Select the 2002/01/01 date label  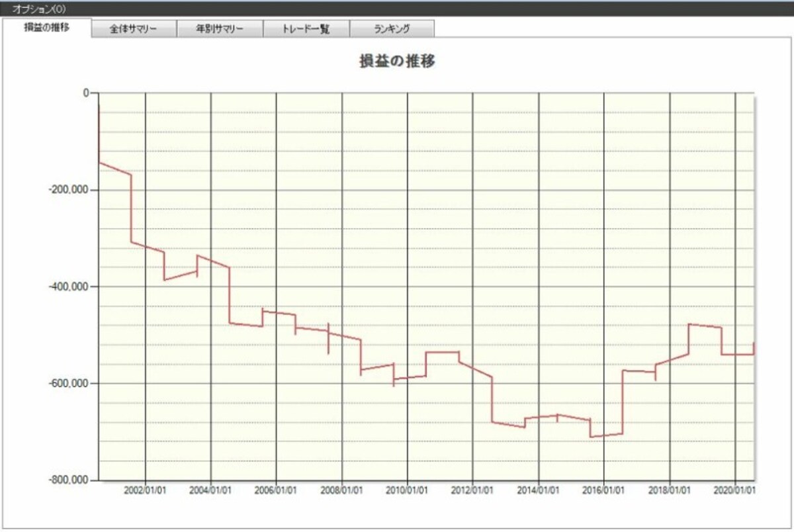(x=145, y=491)
